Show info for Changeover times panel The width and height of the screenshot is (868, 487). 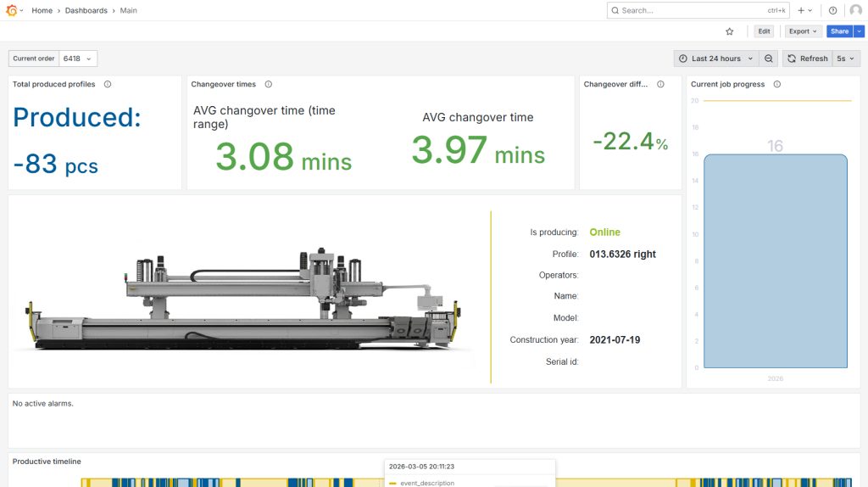coord(268,84)
